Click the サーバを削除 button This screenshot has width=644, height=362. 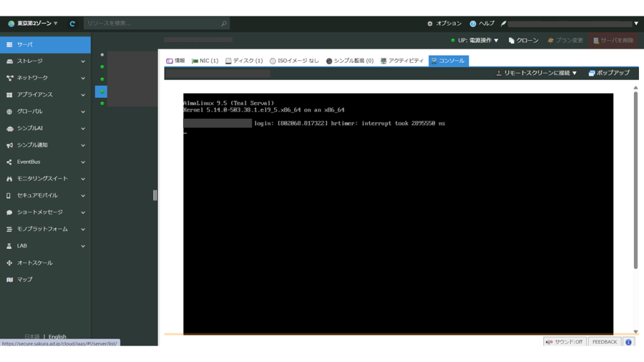(613, 40)
